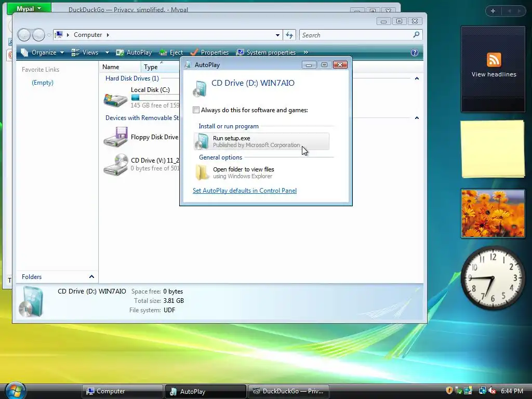This screenshot has width=532, height=399.
Task: Click AutoPlay in the Explorer toolbar
Action: pos(134,52)
